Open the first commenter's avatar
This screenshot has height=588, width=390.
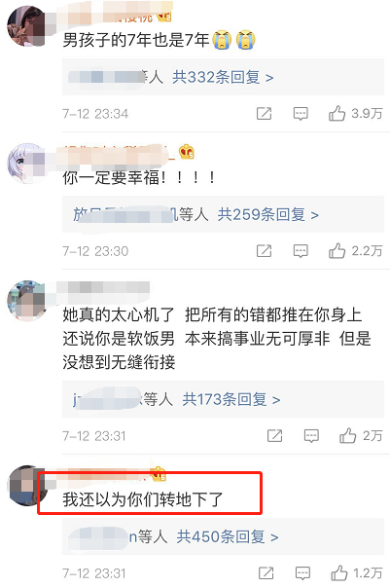(x=26, y=26)
